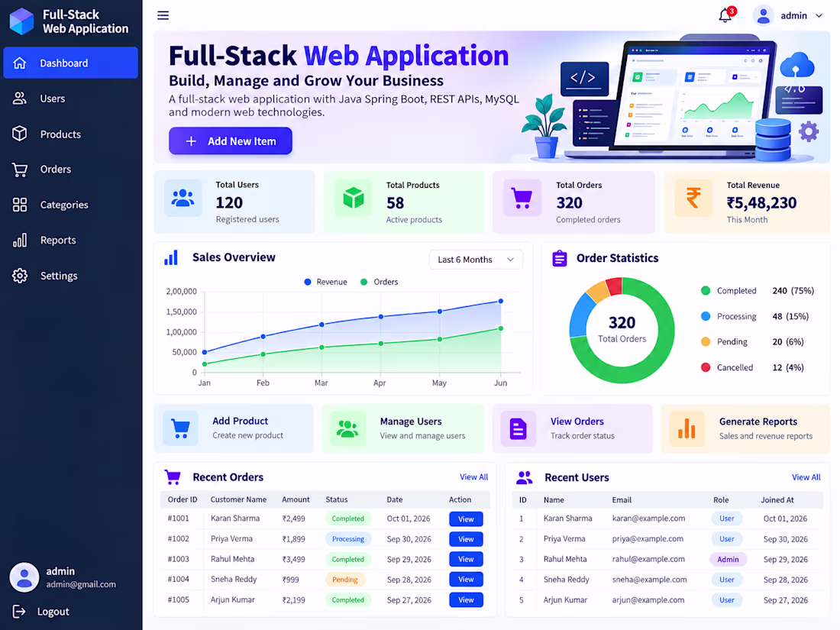840x630 pixels.
Task: Expand the admin account chevron
Action: pos(819,16)
